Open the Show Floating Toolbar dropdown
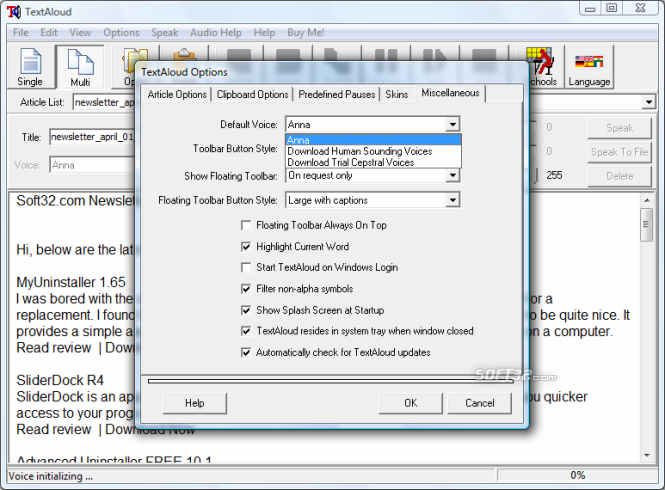 click(453, 175)
